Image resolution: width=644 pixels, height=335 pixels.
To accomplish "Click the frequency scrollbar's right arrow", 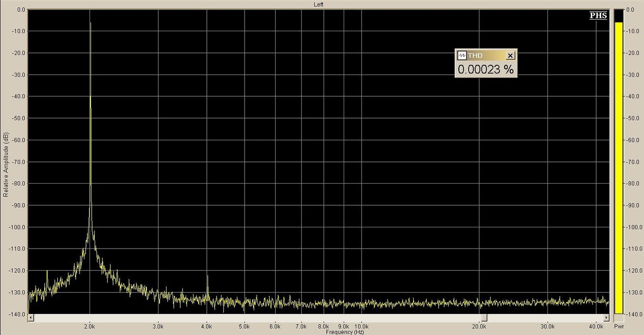I will [606, 318].
